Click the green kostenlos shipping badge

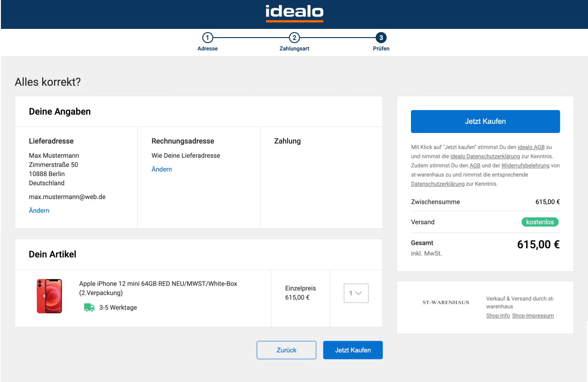tap(540, 222)
